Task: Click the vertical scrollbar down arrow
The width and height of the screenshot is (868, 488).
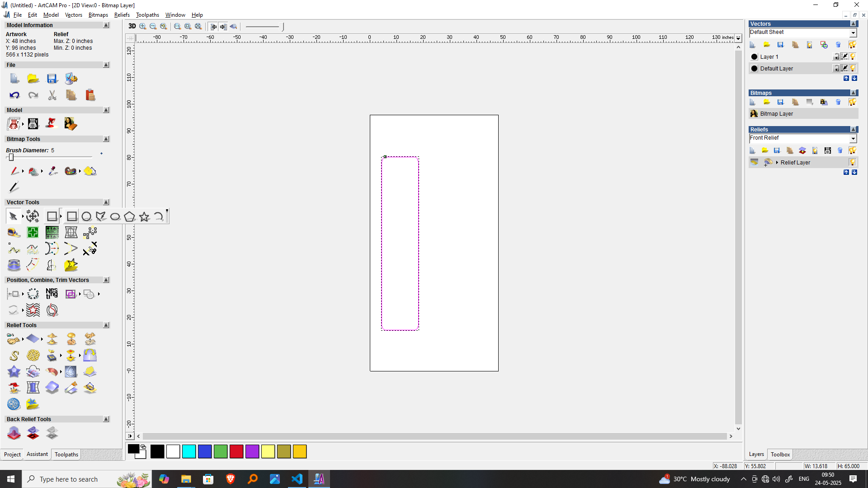Action: (x=738, y=429)
